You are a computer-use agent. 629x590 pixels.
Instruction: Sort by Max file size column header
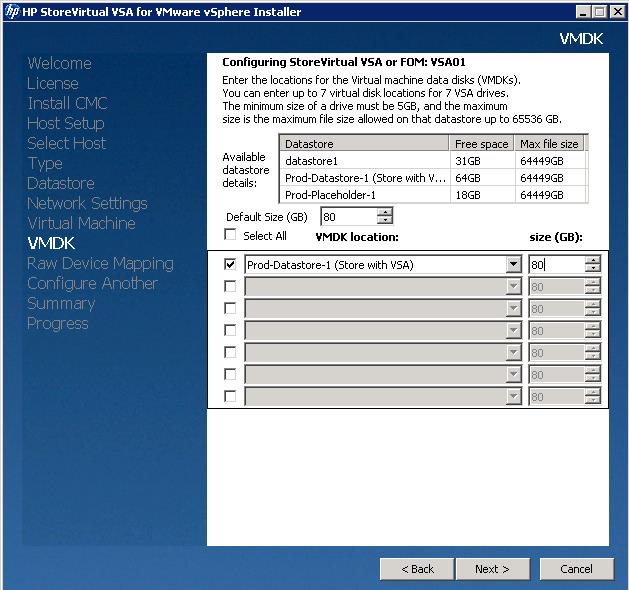click(x=549, y=144)
